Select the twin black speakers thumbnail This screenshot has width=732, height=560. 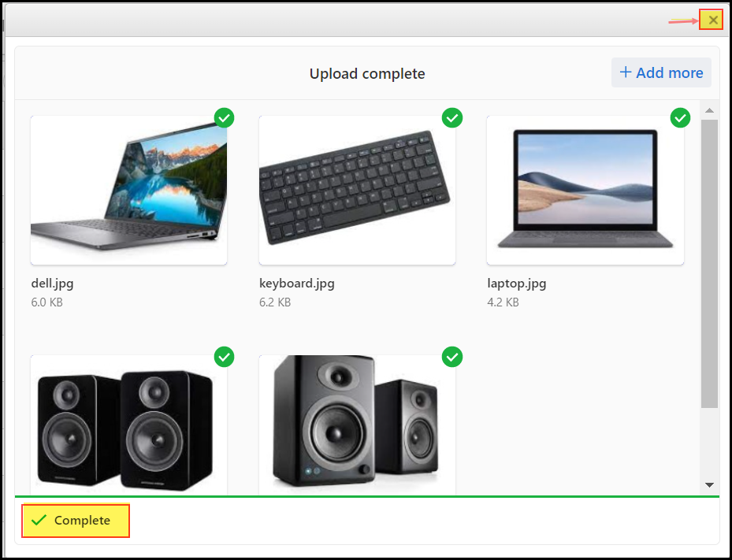click(129, 425)
